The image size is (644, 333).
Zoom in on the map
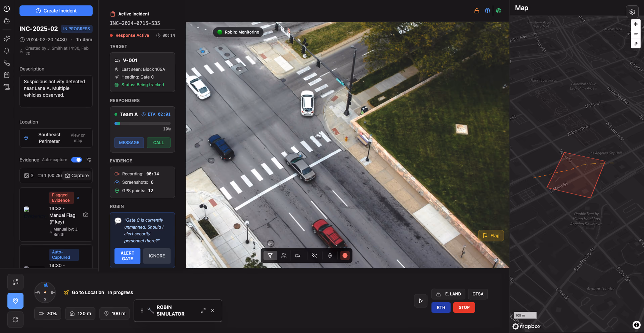(x=635, y=24)
